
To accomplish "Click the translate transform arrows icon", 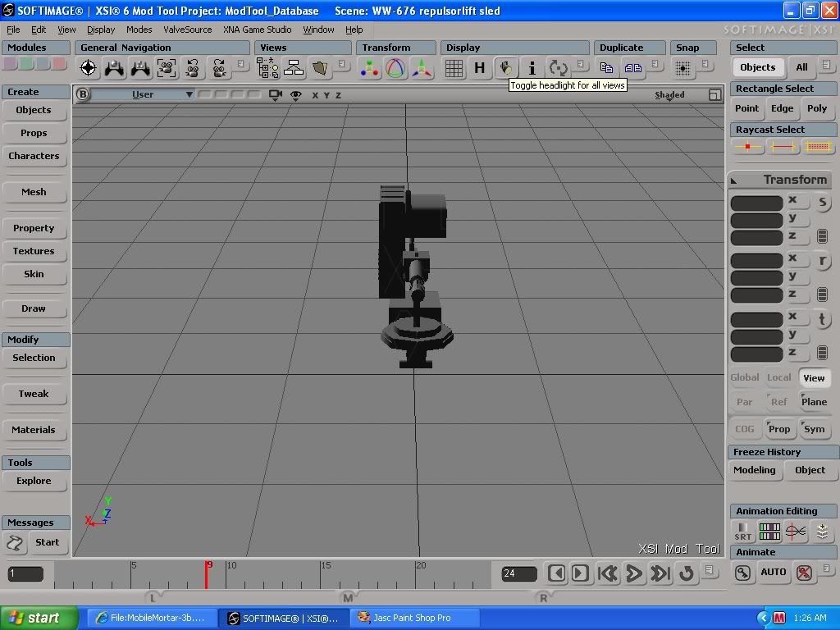I will (x=422, y=68).
